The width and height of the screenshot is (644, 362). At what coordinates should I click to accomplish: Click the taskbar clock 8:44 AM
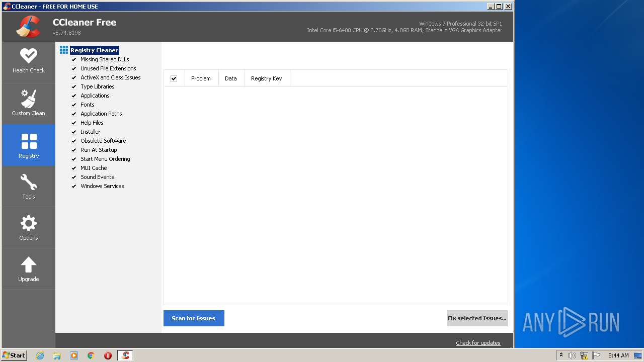[x=618, y=355]
